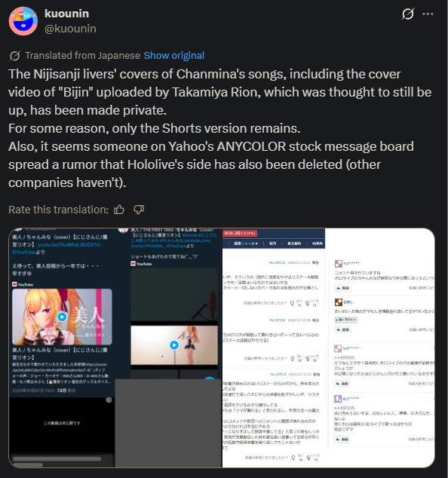Play the Shorts video preview
Viewport: 448px width, 478px height.
[x=174, y=345]
